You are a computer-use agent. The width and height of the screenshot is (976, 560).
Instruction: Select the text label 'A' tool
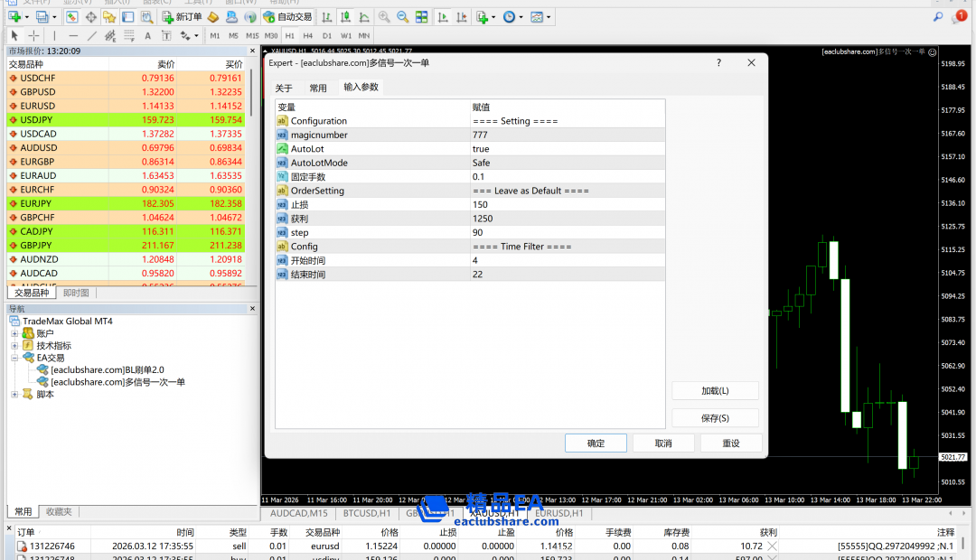pyautogui.click(x=147, y=35)
